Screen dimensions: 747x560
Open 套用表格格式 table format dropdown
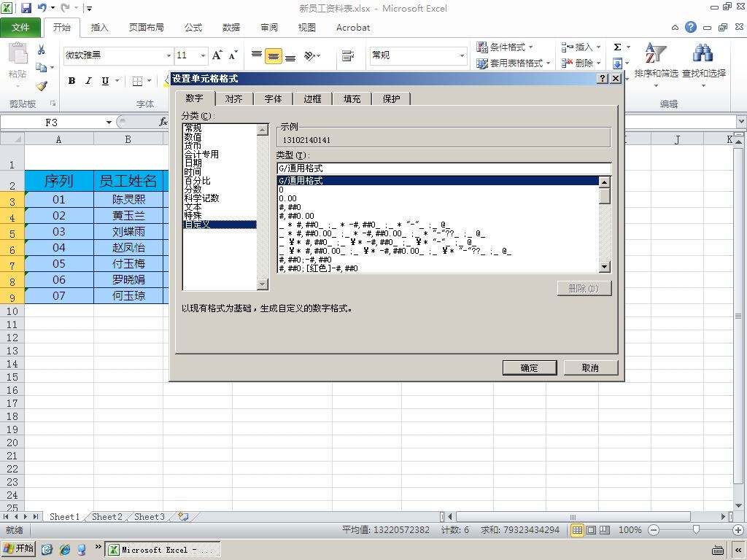click(514, 63)
